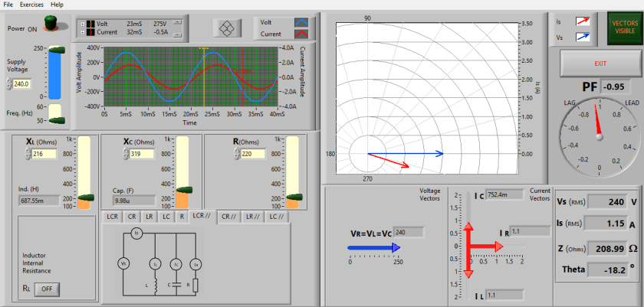Click the yellow Volt cursor line on graph
This screenshot has width=644, height=307.
click(204, 77)
